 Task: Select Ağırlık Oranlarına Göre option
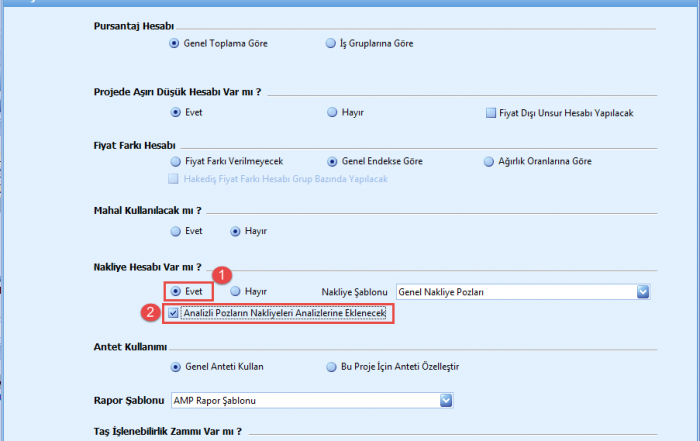tap(488, 161)
